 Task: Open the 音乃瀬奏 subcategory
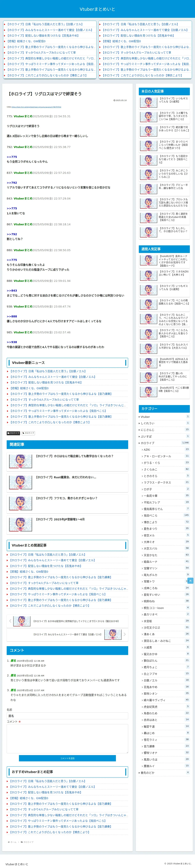pyautogui.click(x=166, y=746)
